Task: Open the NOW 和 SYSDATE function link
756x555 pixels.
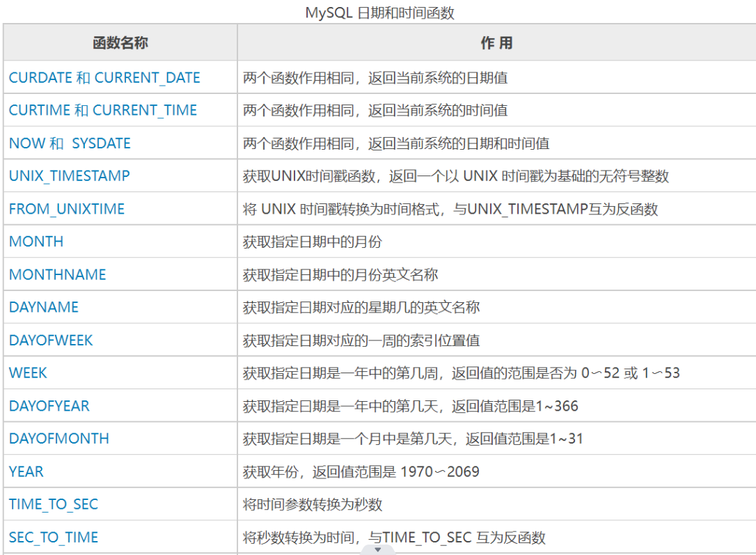Action: tap(70, 143)
